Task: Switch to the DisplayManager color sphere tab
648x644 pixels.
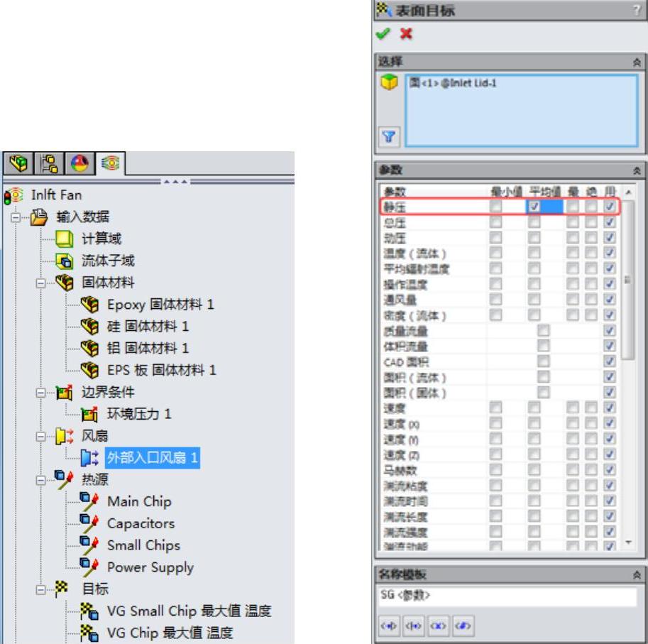Action: pos(79,164)
